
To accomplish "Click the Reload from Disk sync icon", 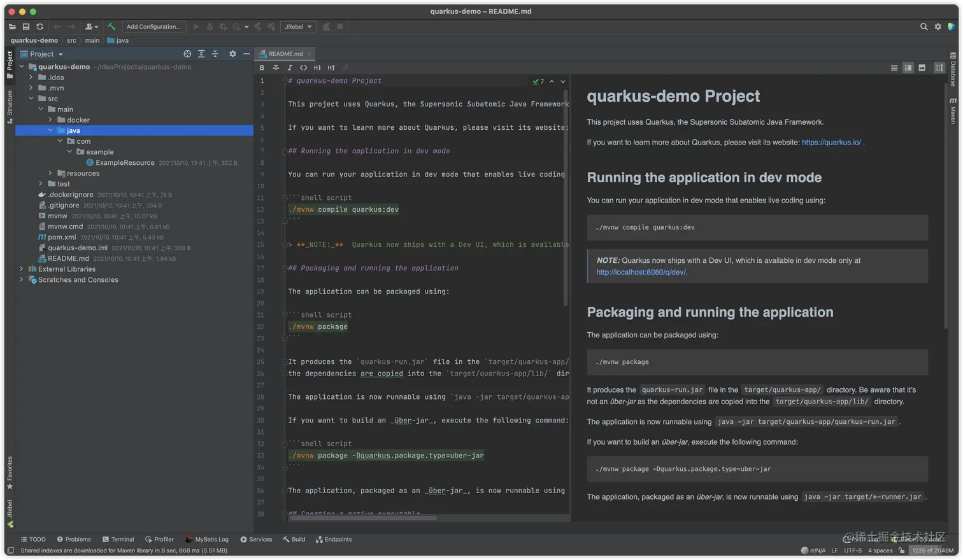I will click(40, 27).
